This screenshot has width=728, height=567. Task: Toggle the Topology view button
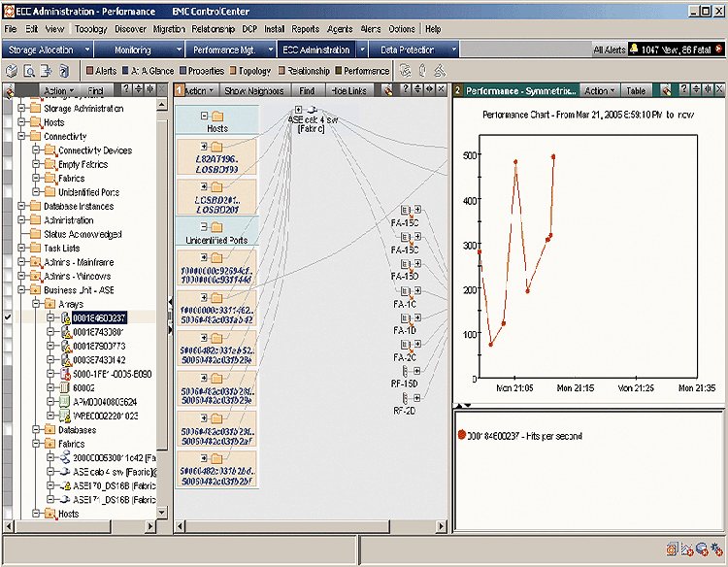250,71
